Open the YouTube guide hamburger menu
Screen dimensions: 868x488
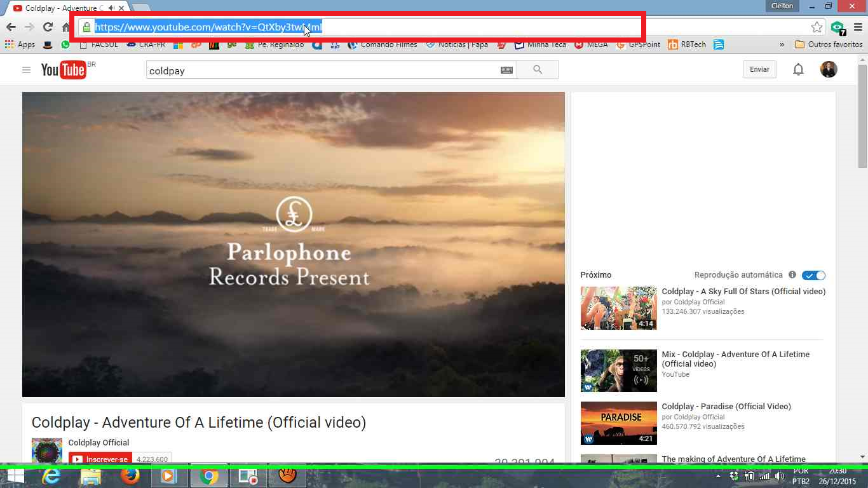click(x=26, y=70)
